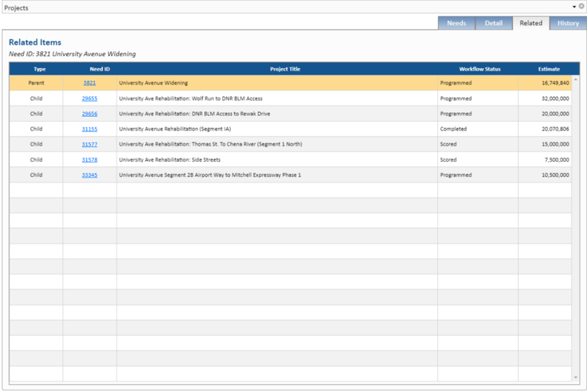Click the estimate value 20,000,000
Screen dimensions: 587x392
click(x=555, y=114)
